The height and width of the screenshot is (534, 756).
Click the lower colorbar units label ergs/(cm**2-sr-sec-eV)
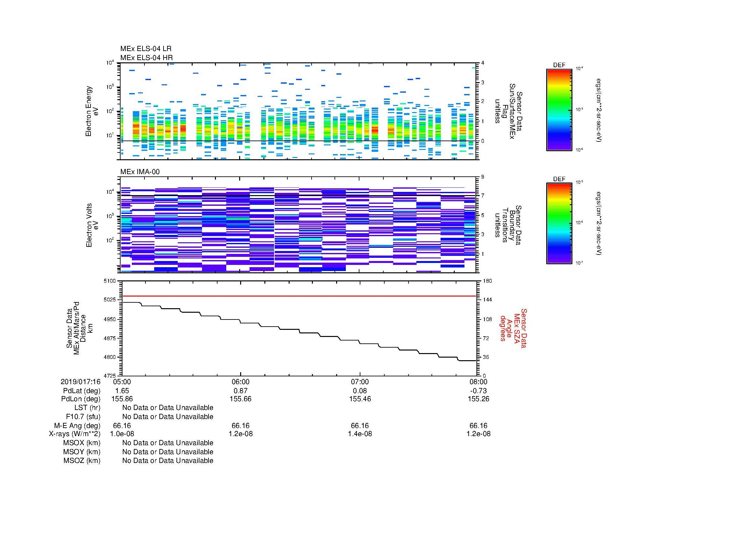point(600,224)
